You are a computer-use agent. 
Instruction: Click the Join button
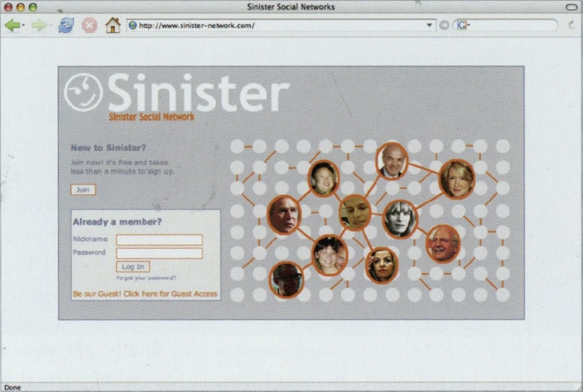click(83, 190)
